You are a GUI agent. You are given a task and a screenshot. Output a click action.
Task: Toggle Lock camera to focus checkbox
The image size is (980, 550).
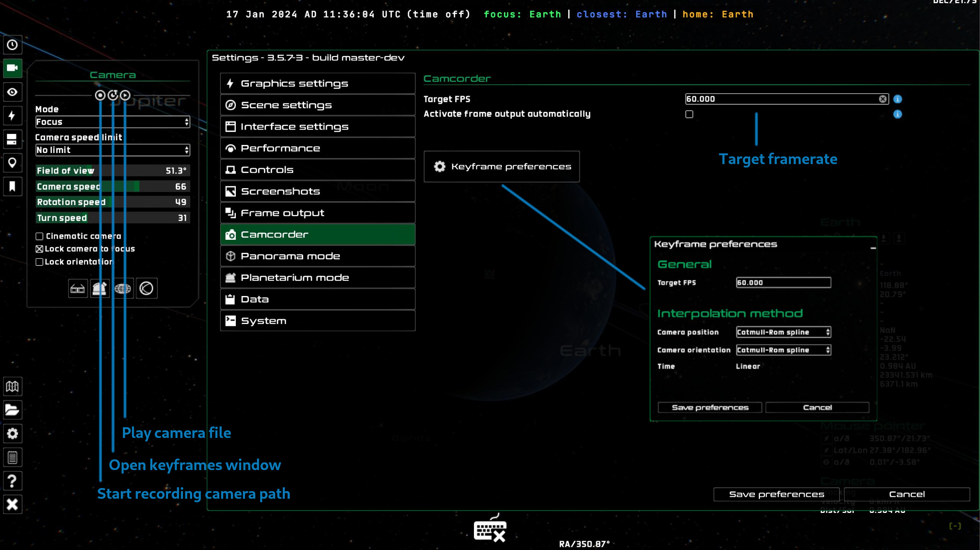coord(39,249)
